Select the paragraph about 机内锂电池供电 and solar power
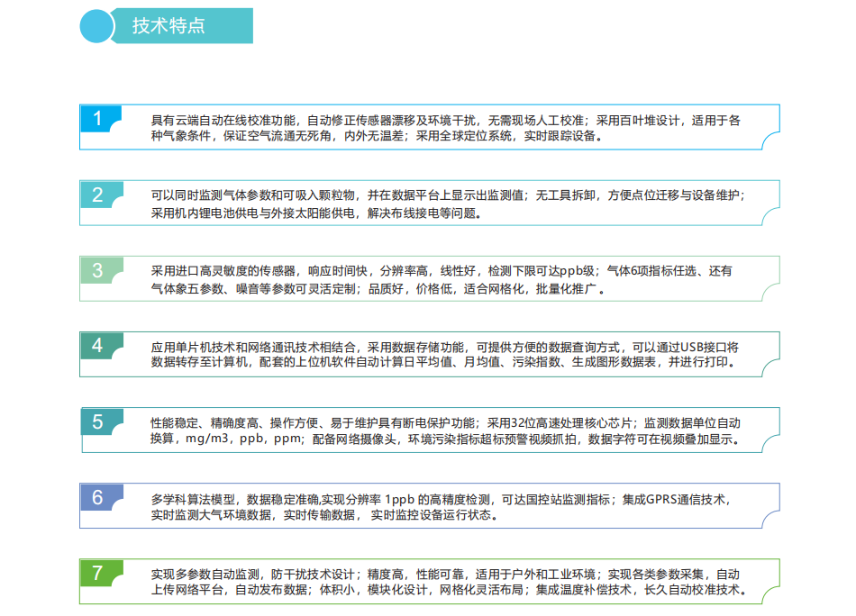 (445, 204)
